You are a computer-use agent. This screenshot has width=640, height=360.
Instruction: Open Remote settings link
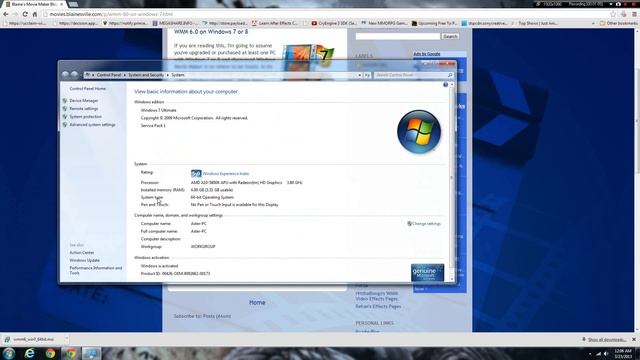pyautogui.click(x=83, y=109)
